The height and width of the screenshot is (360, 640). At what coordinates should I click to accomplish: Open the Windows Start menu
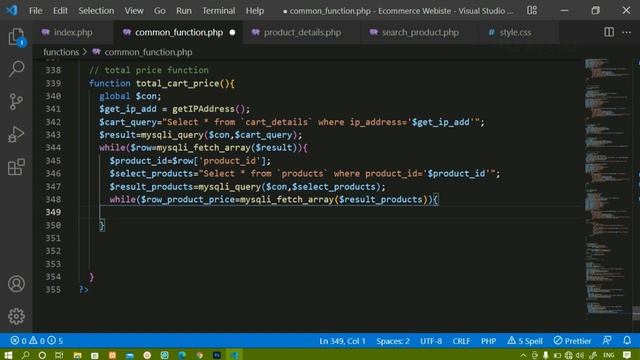pos(8,355)
